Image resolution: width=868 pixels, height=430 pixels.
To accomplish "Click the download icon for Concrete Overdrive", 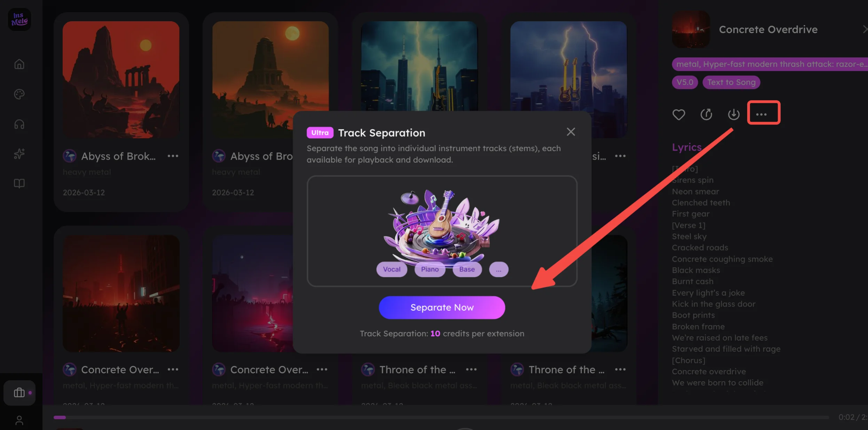I will [733, 114].
